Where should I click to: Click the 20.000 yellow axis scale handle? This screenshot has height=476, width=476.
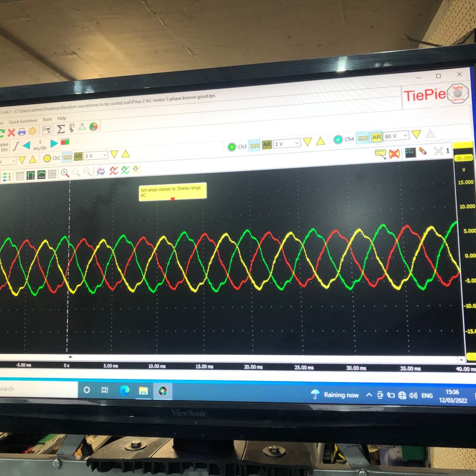pyautogui.click(x=463, y=158)
